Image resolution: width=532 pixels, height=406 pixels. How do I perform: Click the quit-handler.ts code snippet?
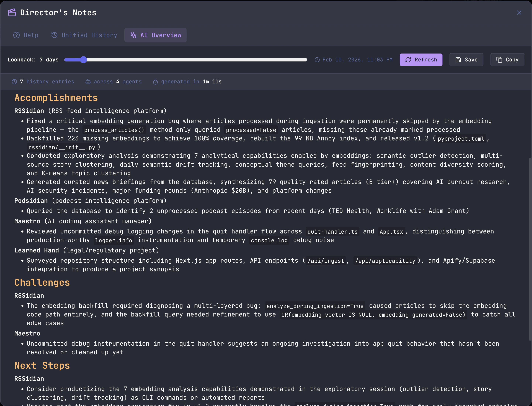[332, 232]
